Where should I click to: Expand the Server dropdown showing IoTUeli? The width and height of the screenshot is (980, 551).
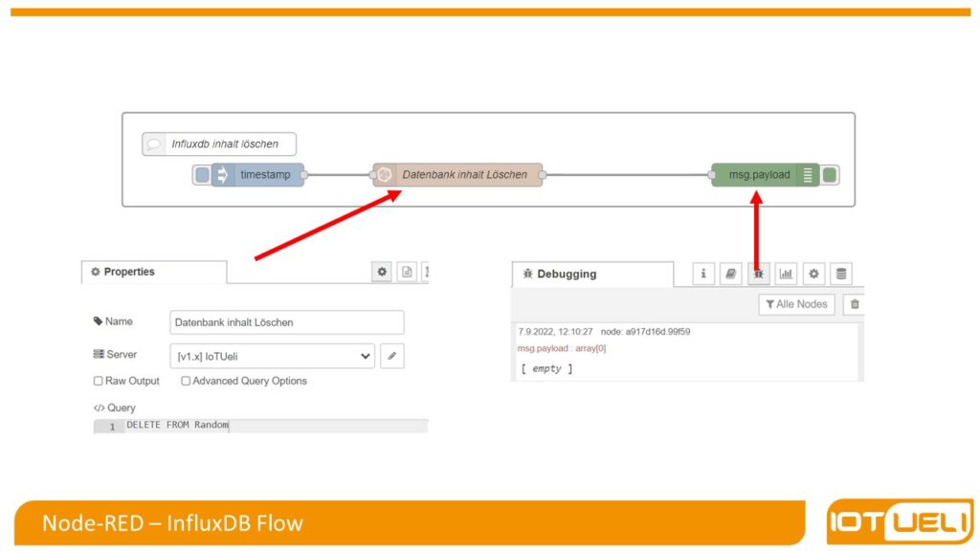[x=272, y=356]
